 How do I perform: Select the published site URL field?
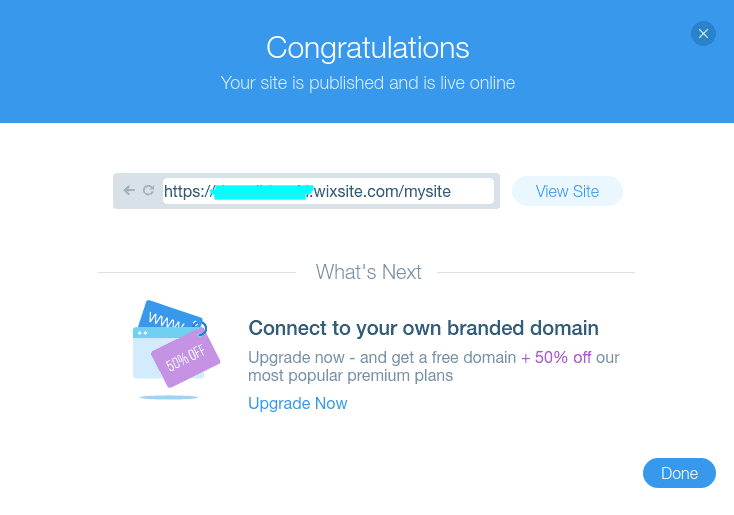[x=328, y=191]
